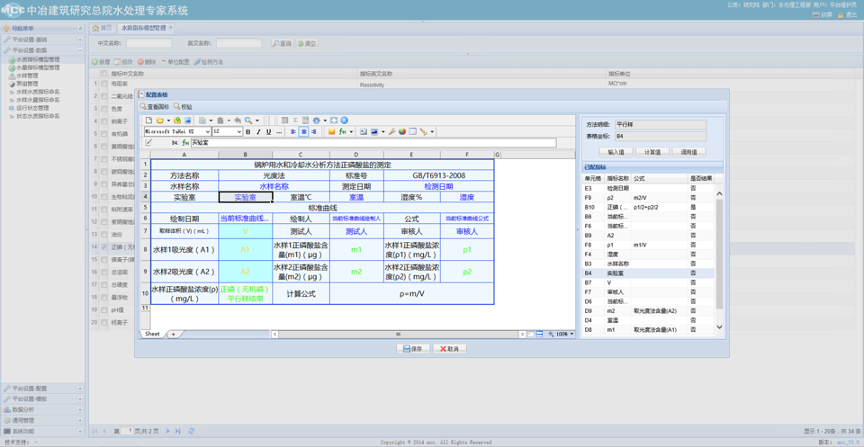Apply center alignment in spreadsheet toolbar
Screen dimensions: 864x447
point(304,132)
